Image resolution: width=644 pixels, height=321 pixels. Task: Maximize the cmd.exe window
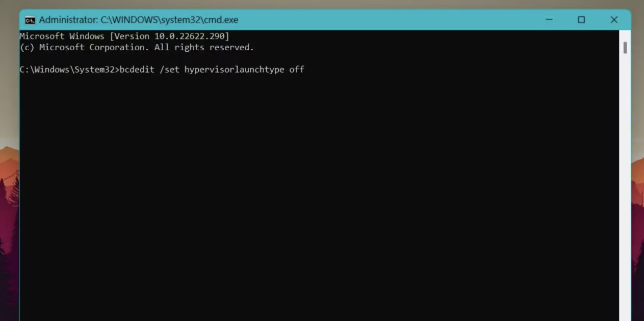581,20
